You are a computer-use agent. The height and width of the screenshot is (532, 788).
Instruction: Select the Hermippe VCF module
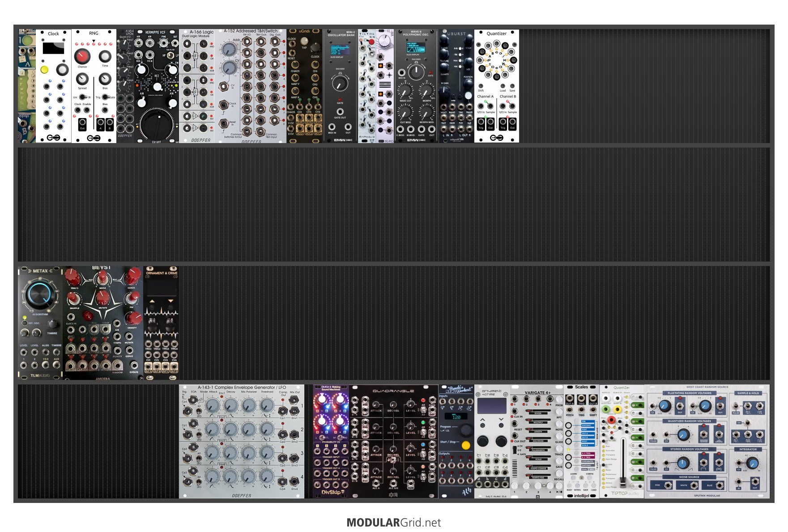157,86
